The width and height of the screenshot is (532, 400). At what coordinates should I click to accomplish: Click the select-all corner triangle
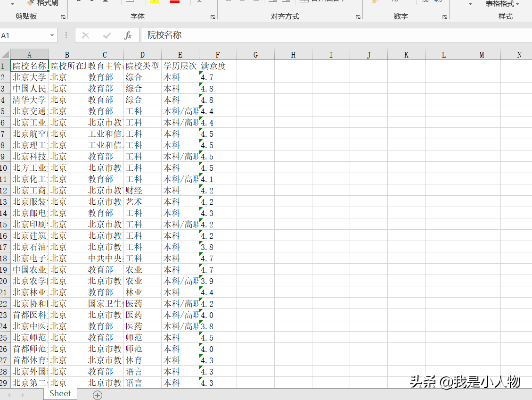tap(5, 54)
